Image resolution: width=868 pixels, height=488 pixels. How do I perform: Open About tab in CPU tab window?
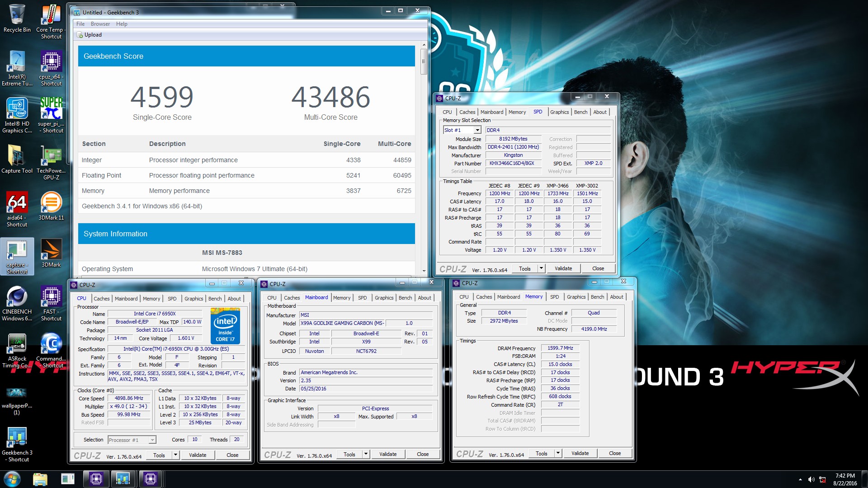[x=234, y=299]
